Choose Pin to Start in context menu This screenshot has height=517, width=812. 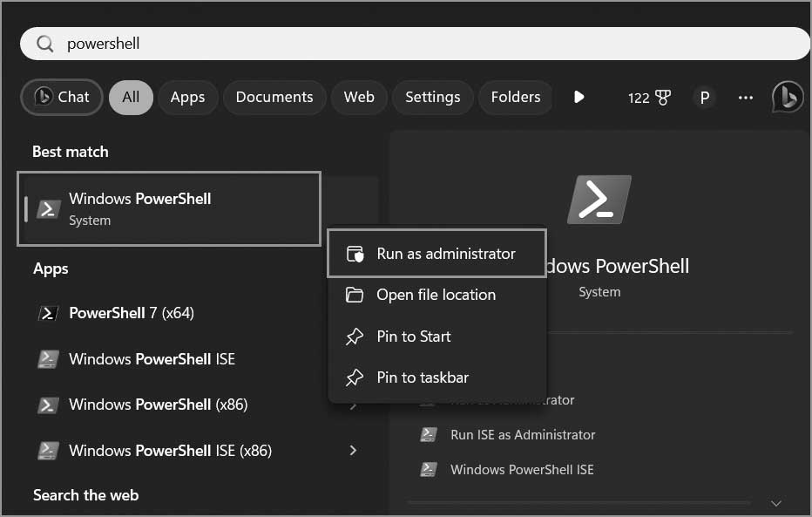click(x=437, y=337)
